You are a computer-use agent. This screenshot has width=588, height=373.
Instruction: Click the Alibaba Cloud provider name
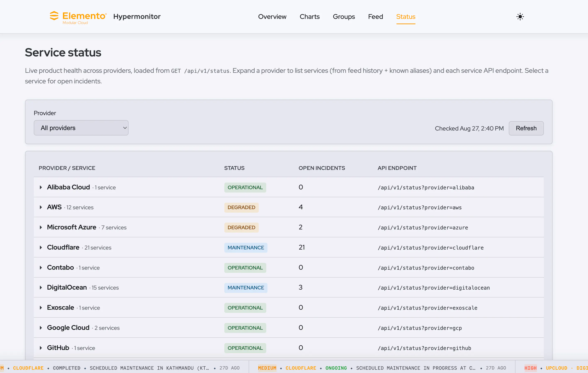[68, 187]
